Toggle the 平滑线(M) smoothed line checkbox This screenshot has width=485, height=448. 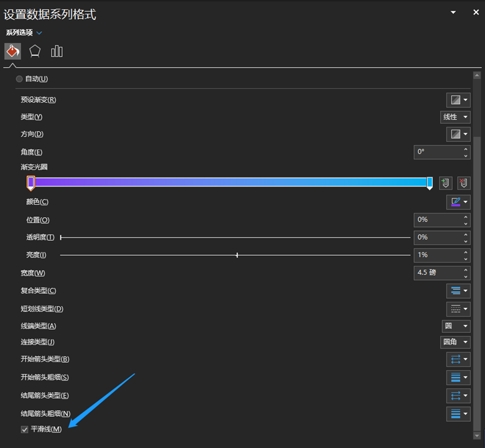[x=24, y=429]
